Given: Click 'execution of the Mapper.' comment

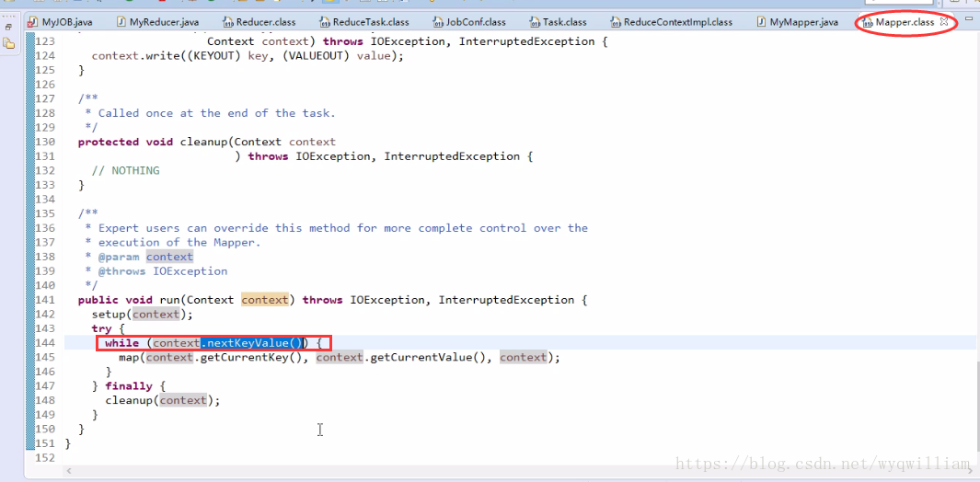Looking at the screenshot, I should (x=179, y=243).
